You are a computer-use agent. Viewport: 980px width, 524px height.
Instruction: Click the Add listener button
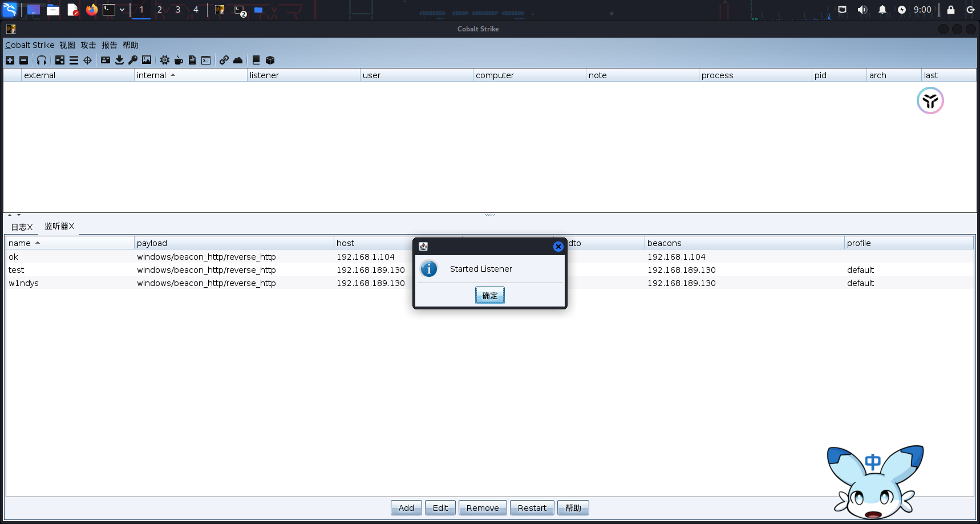(406, 507)
